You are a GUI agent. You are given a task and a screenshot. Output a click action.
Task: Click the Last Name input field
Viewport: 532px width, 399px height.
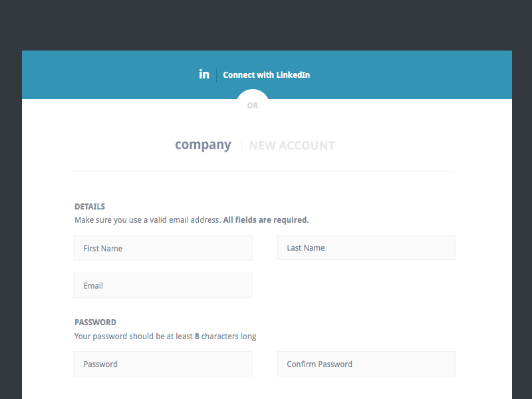366,247
